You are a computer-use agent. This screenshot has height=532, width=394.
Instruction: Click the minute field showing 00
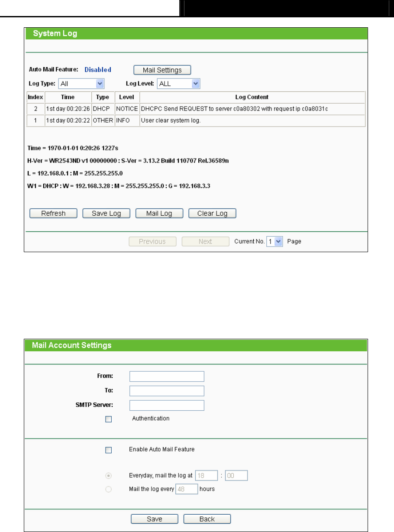click(236, 476)
